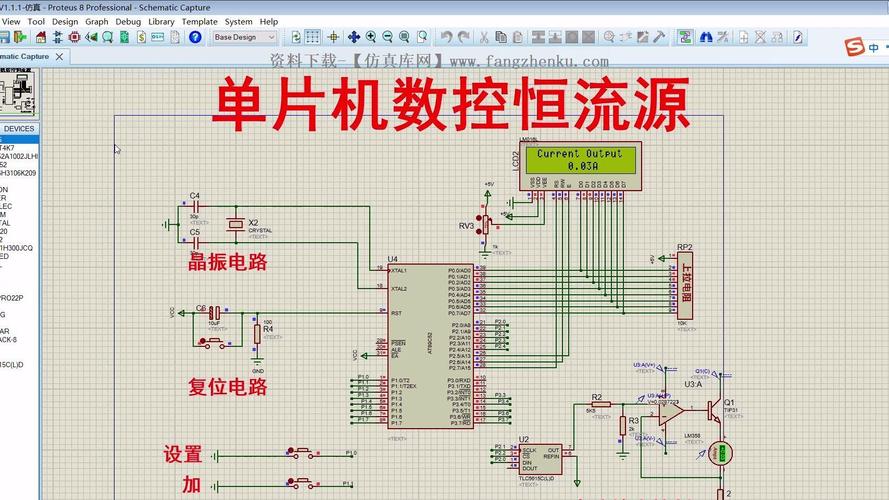Open the View menu
Image resolution: width=889 pixels, height=500 pixels.
(x=11, y=22)
